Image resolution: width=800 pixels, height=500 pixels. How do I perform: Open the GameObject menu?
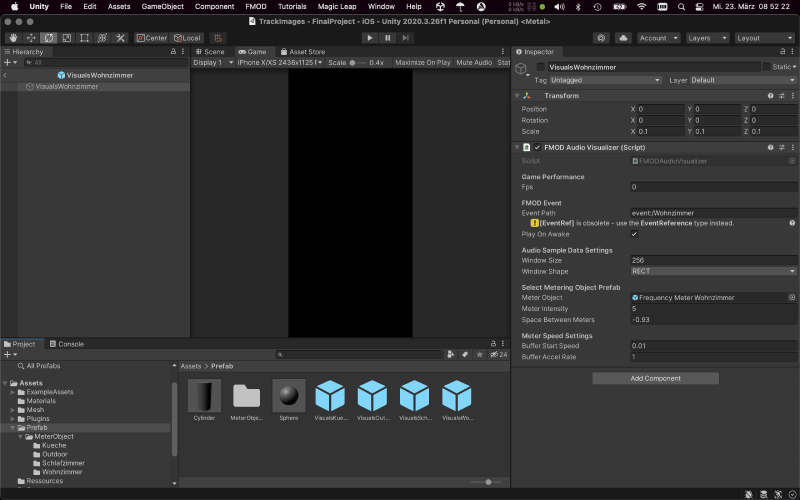point(162,7)
